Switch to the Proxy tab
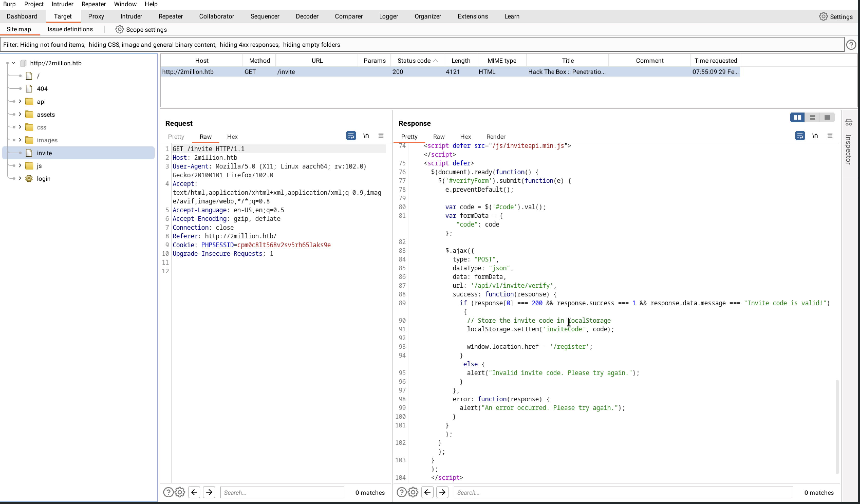This screenshot has height=504, width=860. pyautogui.click(x=96, y=16)
